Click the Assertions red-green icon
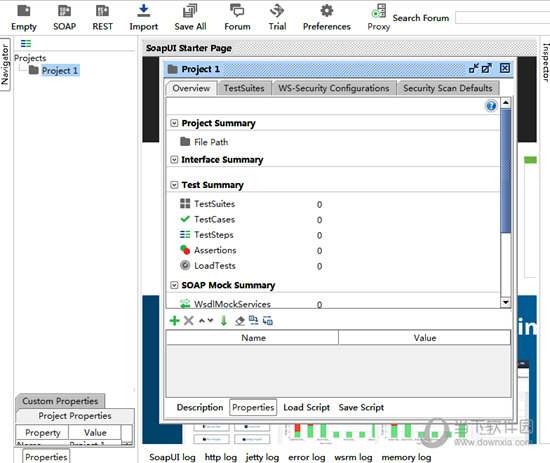 tap(185, 250)
